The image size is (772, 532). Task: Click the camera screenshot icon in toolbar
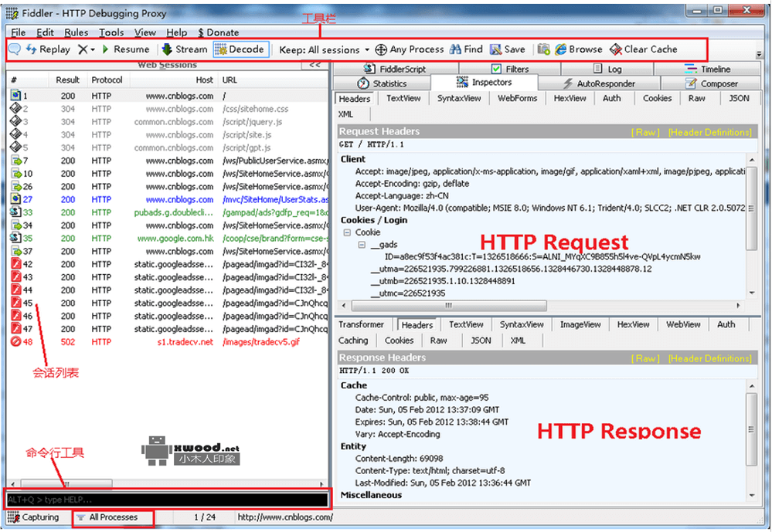click(543, 49)
